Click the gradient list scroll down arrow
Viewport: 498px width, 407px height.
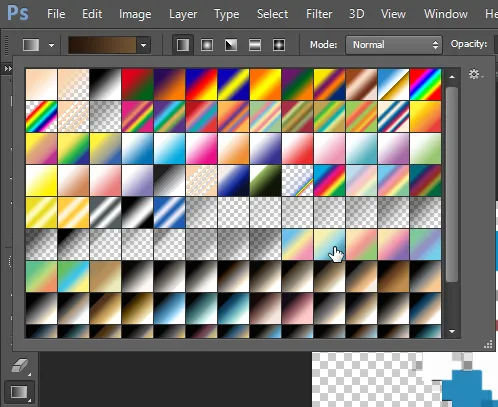(x=452, y=331)
